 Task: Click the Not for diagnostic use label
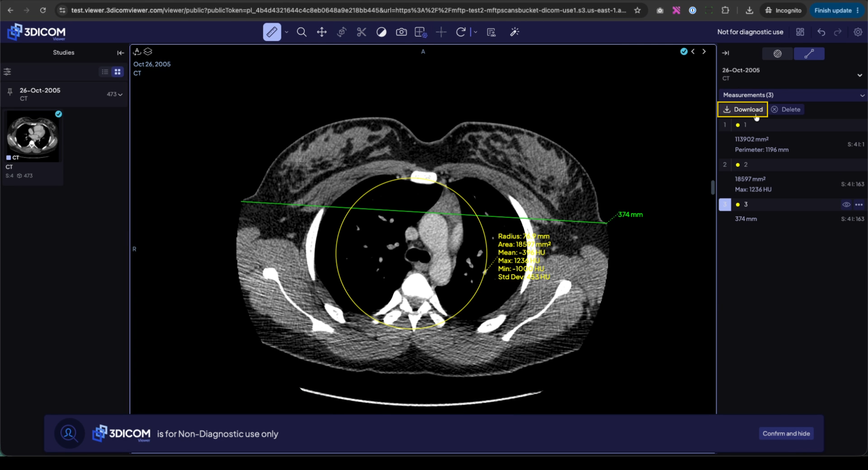[x=750, y=32]
